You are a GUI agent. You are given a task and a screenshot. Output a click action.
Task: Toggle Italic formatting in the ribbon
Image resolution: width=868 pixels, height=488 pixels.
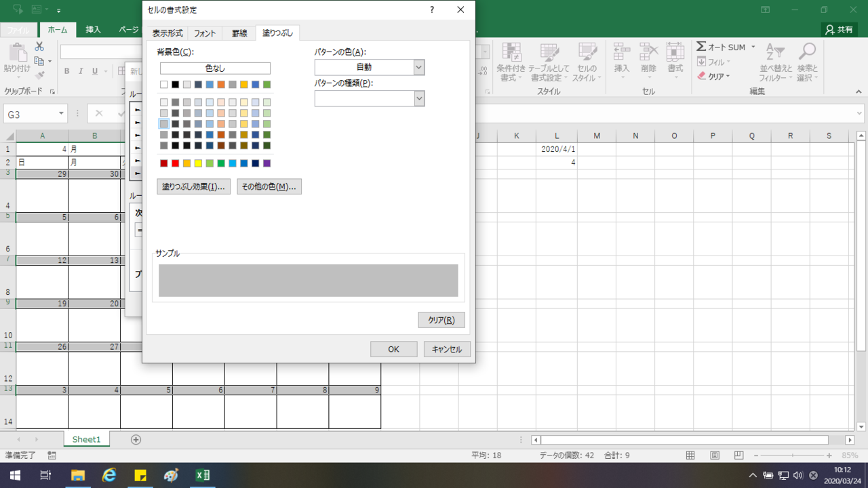[x=81, y=71]
